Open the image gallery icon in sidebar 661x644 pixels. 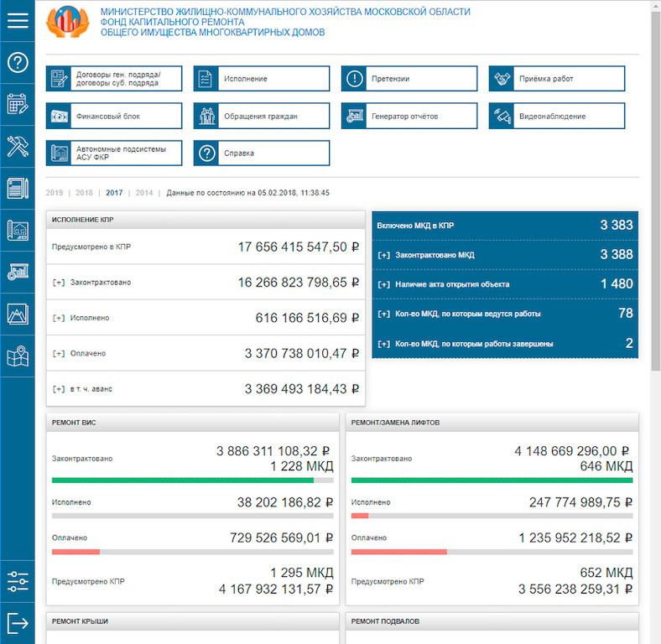pos(17,314)
